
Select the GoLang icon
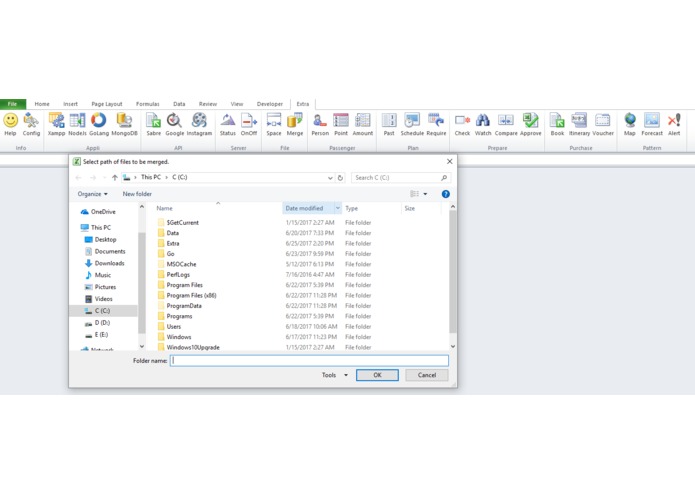(x=98, y=120)
